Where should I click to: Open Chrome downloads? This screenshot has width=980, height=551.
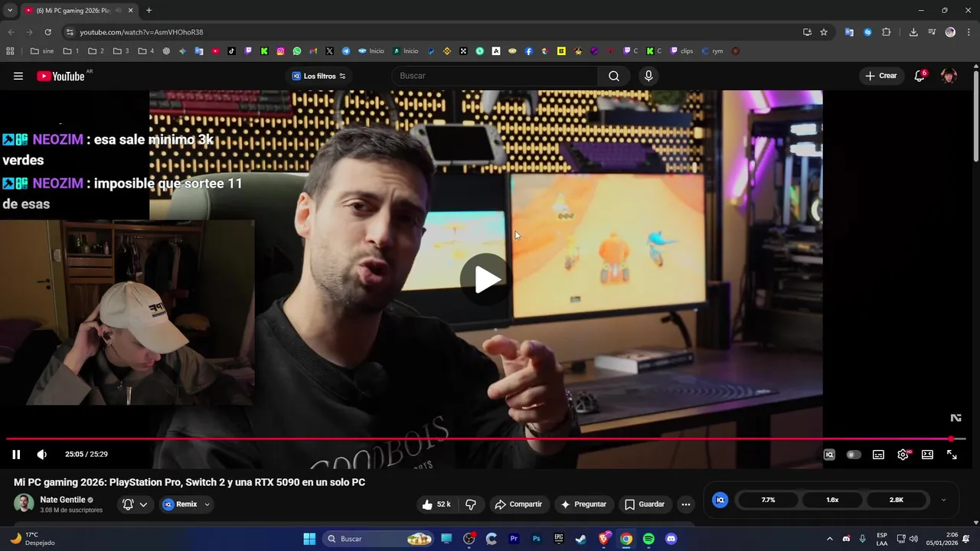[913, 32]
